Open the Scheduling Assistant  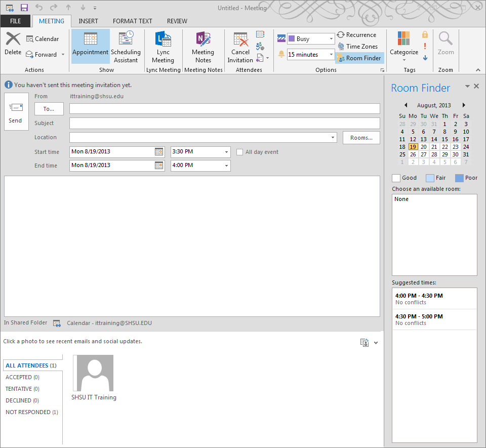click(x=126, y=46)
